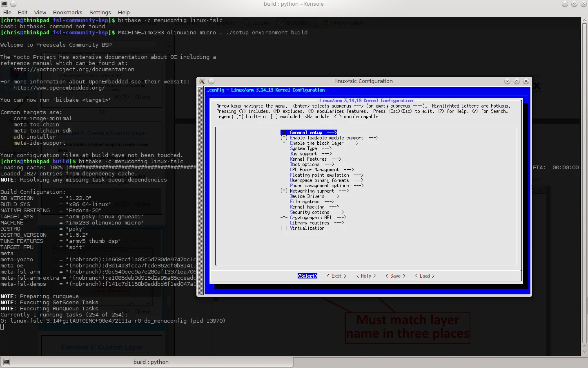The height and width of the screenshot is (368, 588).
Task: Click the X icon in linux-fslc Configuration title bar
Action: coord(202,81)
